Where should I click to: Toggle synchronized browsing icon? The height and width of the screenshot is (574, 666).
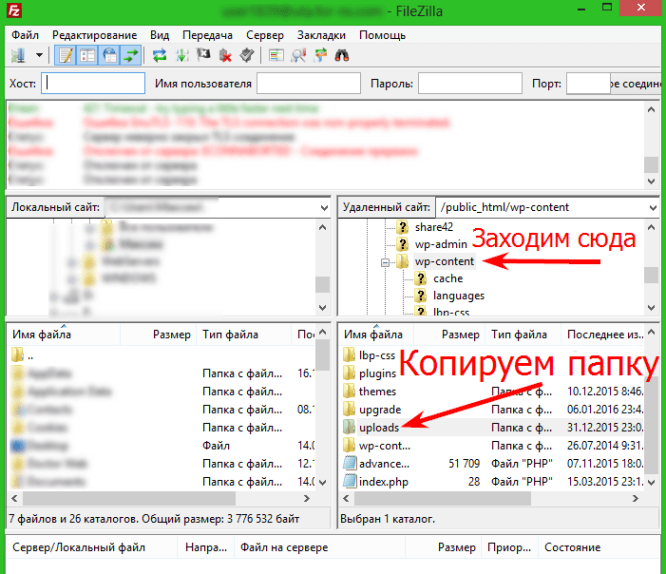(321, 55)
